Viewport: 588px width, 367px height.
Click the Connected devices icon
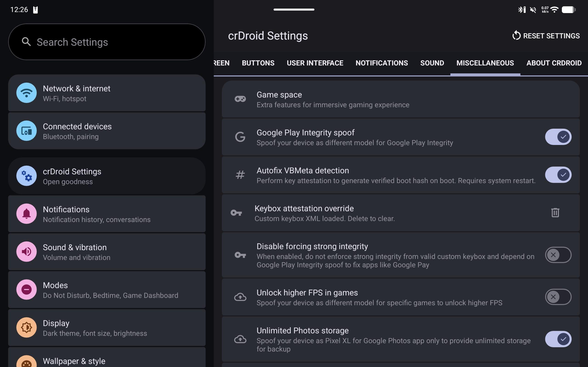point(26,131)
